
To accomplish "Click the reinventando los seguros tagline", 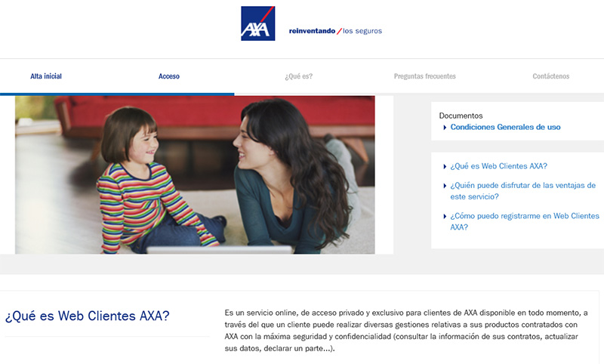I will click(335, 31).
